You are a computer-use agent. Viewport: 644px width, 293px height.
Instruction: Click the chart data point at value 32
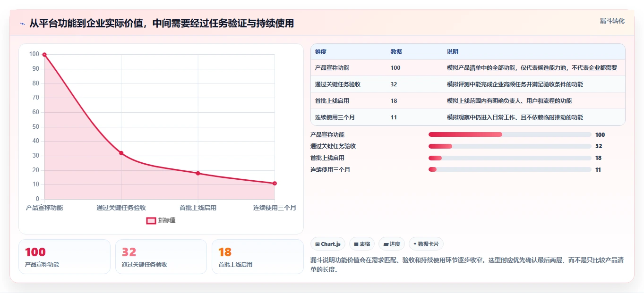pyautogui.click(x=121, y=153)
